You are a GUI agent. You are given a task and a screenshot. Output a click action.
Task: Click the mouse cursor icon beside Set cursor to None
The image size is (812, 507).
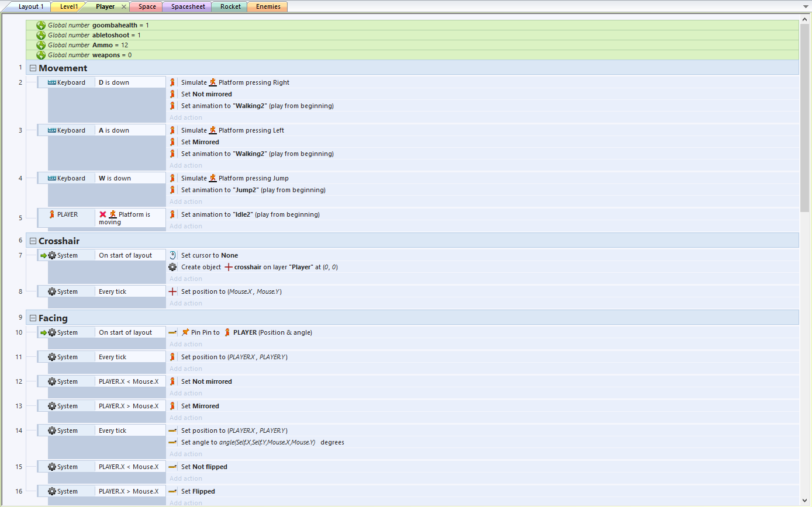(172, 255)
